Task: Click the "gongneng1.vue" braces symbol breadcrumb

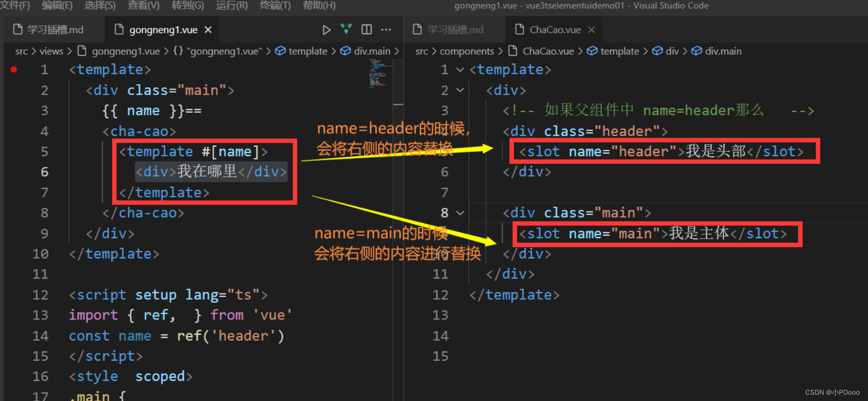Action: coord(217,51)
